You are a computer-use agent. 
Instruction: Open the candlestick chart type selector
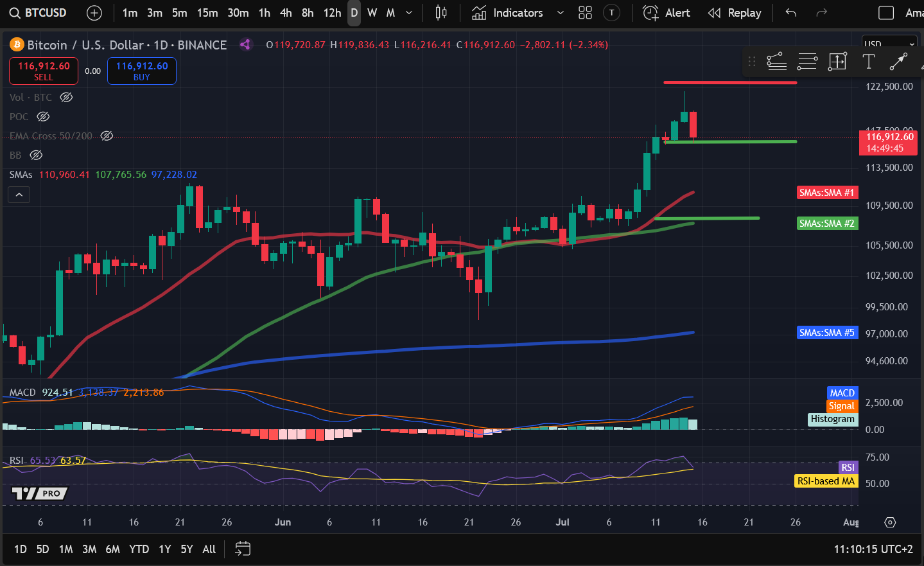tap(441, 13)
